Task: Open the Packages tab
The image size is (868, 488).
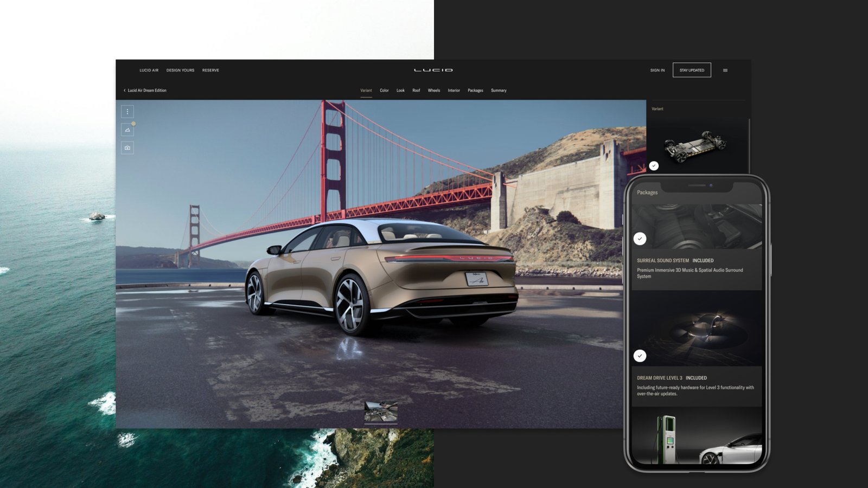Action: [475, 91]
